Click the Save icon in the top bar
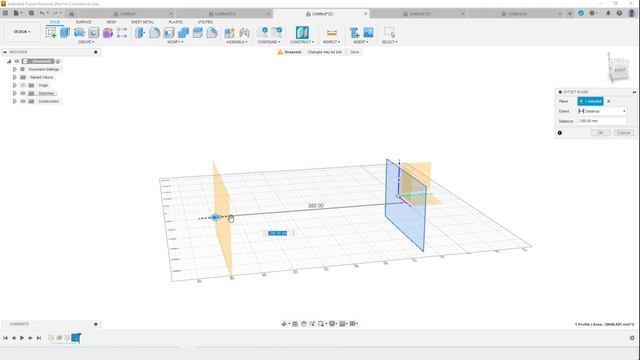This screenshot has width=640, height=360. (31, 13)
